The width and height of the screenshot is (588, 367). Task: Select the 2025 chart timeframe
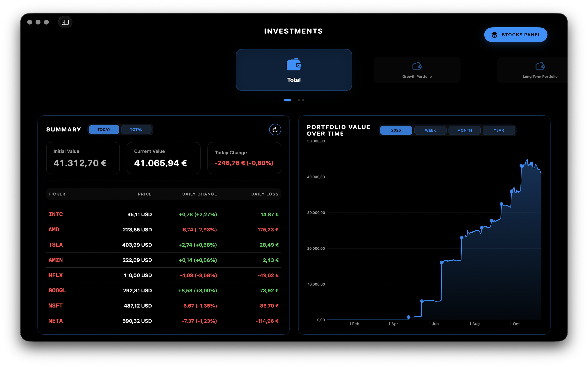(396, 130)
